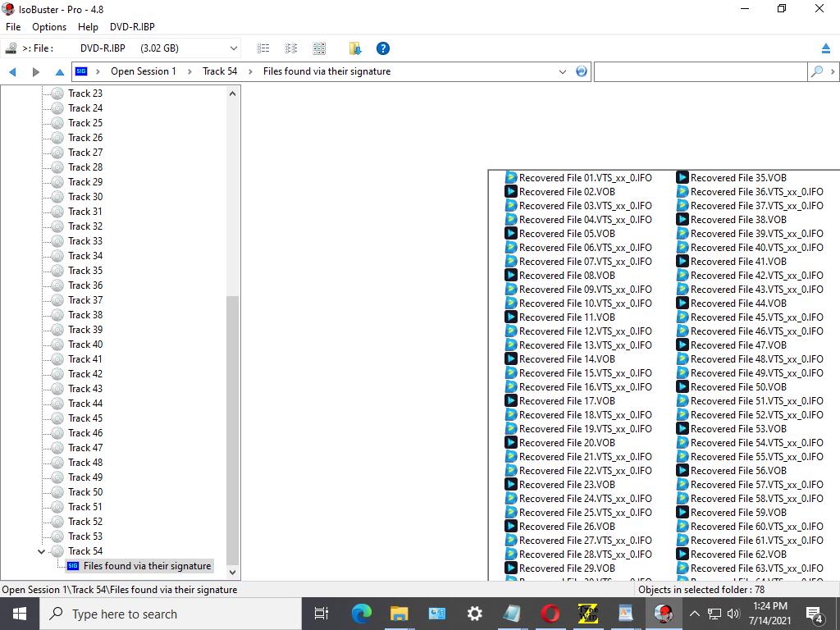Image resolution: width=840 pixels, height=630 pixels.
Task: Open the Windows Start menu
Action: pos(20,614)
